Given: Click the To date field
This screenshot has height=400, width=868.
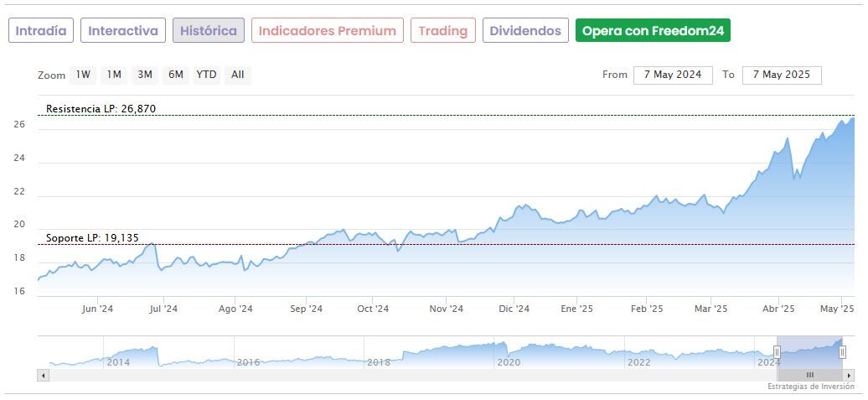Looking at the screenshot, I should click(x=781, y=75).
